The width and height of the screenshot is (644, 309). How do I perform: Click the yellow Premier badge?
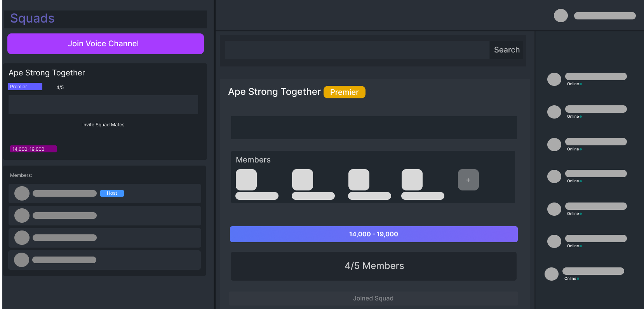(x=344, y=92)
